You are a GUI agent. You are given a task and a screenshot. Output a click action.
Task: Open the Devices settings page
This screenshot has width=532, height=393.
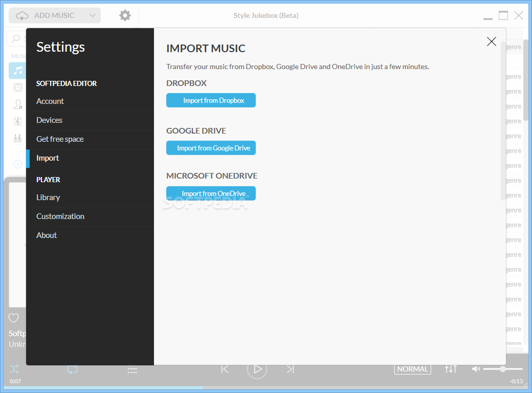90,120
